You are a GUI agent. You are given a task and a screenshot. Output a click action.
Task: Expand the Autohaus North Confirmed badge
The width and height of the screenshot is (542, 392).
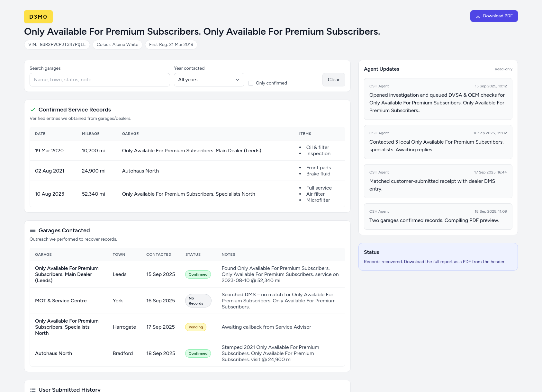(198, 353)
